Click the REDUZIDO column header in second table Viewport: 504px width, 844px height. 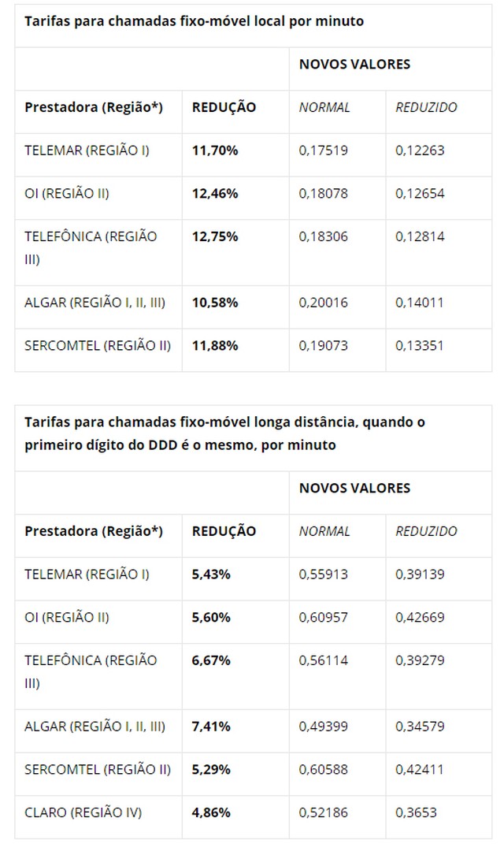click(426, 531)
